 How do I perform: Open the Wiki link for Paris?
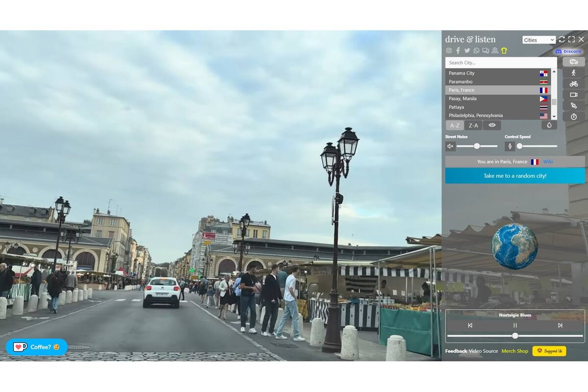[548, 162]
